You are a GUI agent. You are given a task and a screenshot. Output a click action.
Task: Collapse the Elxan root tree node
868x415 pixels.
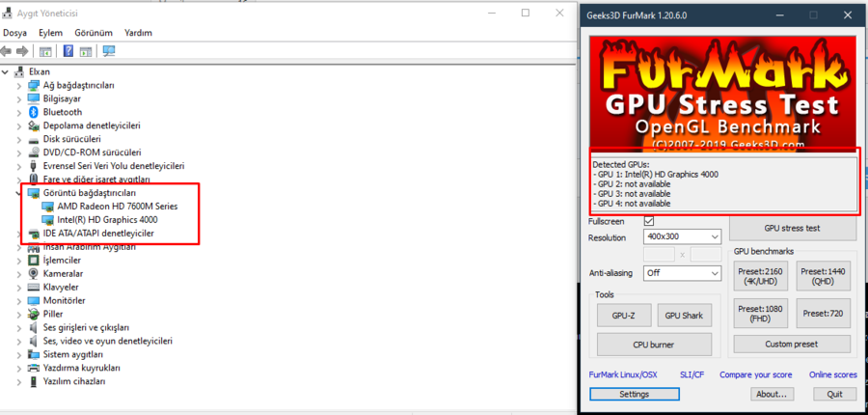tap(6, 72)
